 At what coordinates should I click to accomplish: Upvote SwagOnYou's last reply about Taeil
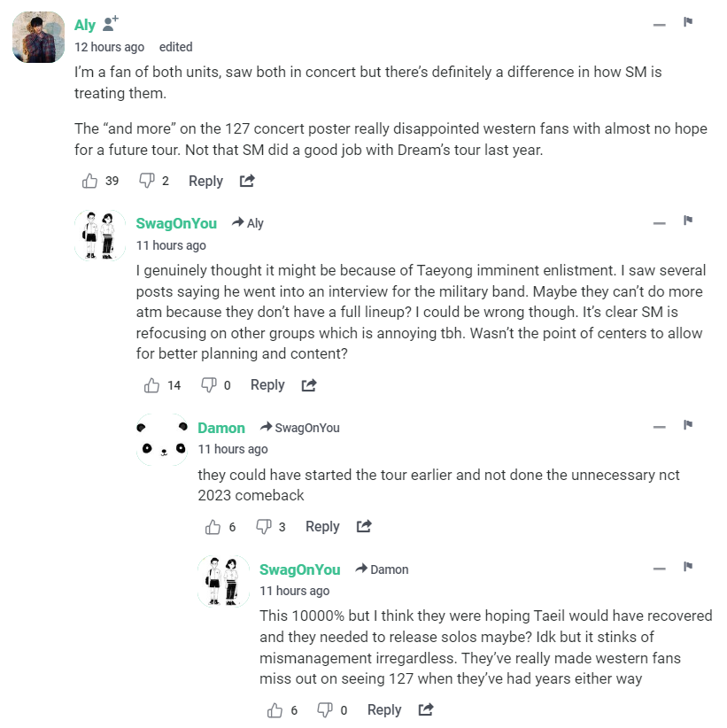coord(275,709)
